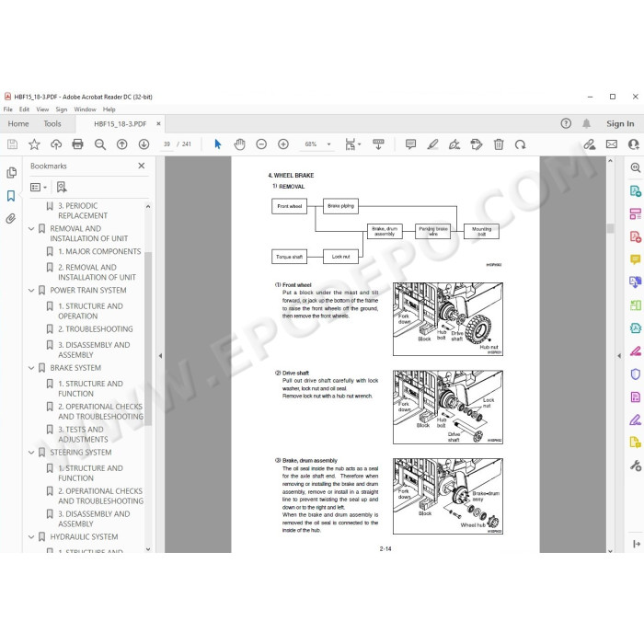This screenshot has height=644, width=644.
Task: Go to the next page arrow
Action: (x=144, y=144)
